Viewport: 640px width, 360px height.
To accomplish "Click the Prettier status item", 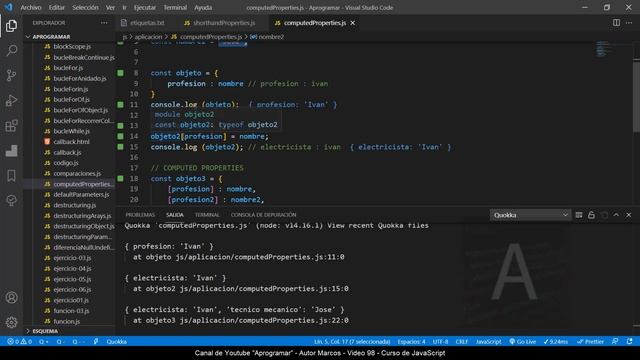I will [591, 342].
